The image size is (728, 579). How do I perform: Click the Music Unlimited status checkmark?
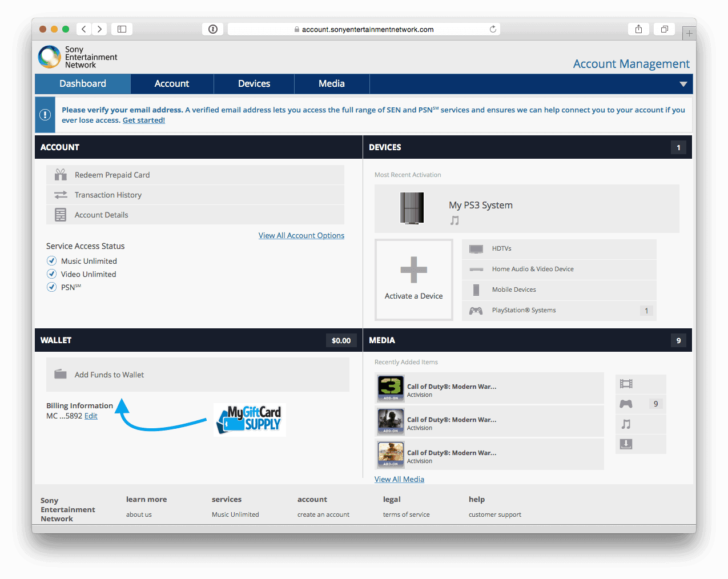click(x=51, y=260)
